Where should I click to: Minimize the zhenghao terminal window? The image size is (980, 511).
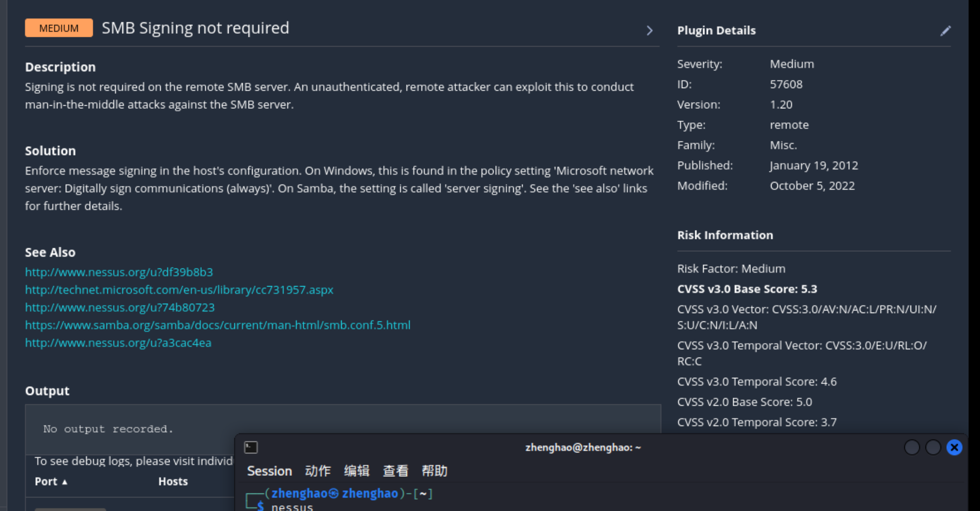point(912,447)
